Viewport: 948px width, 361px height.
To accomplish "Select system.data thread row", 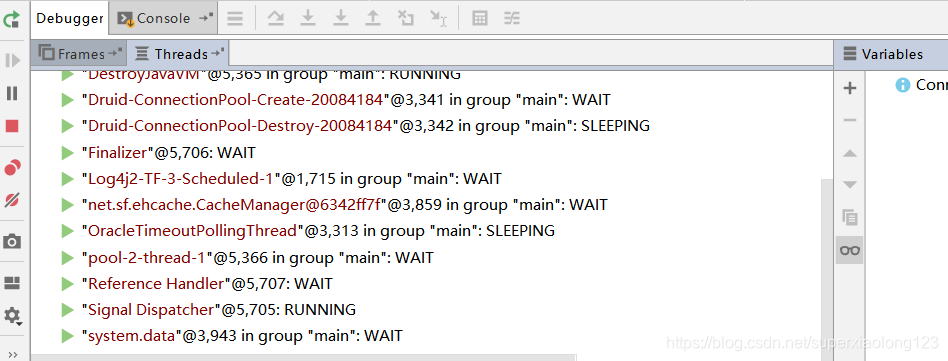I will (242, 336).
